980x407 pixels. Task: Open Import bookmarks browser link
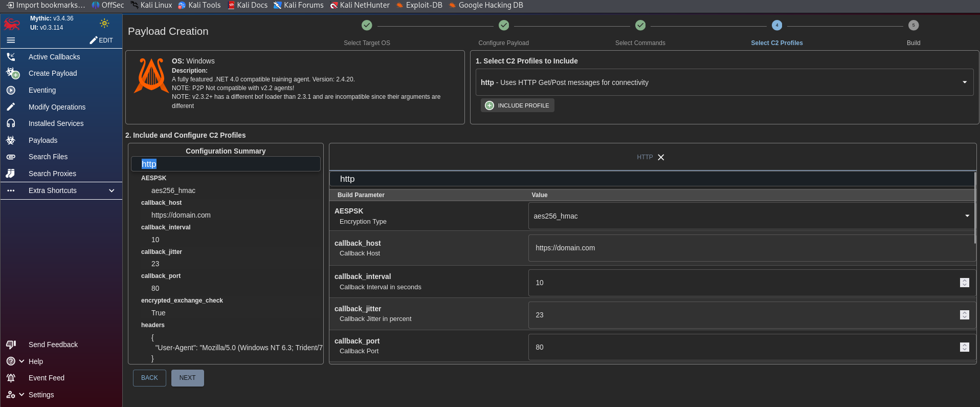(x=46, y=5)
